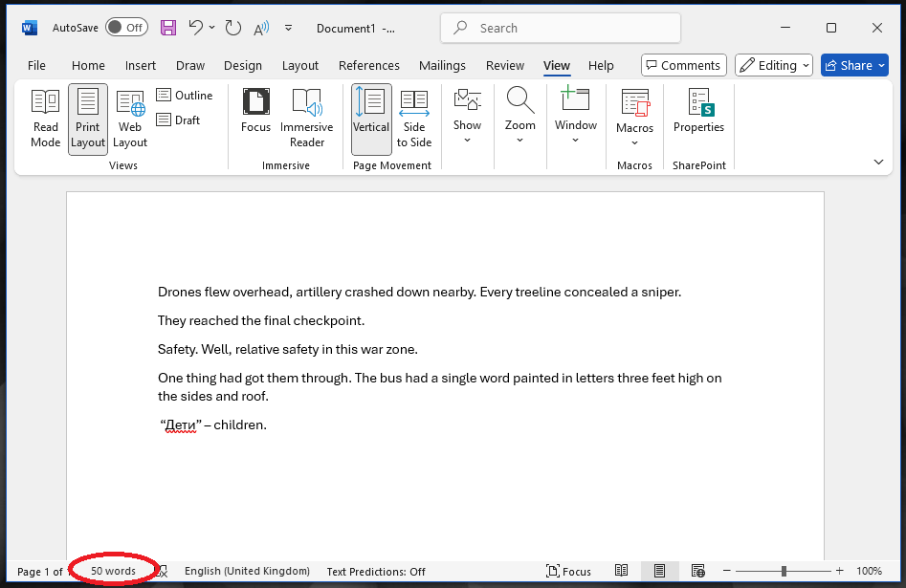Click the misspelled word "Дети" in document
The width and height of the screenshot is (906, 588).
pos(181,425)
